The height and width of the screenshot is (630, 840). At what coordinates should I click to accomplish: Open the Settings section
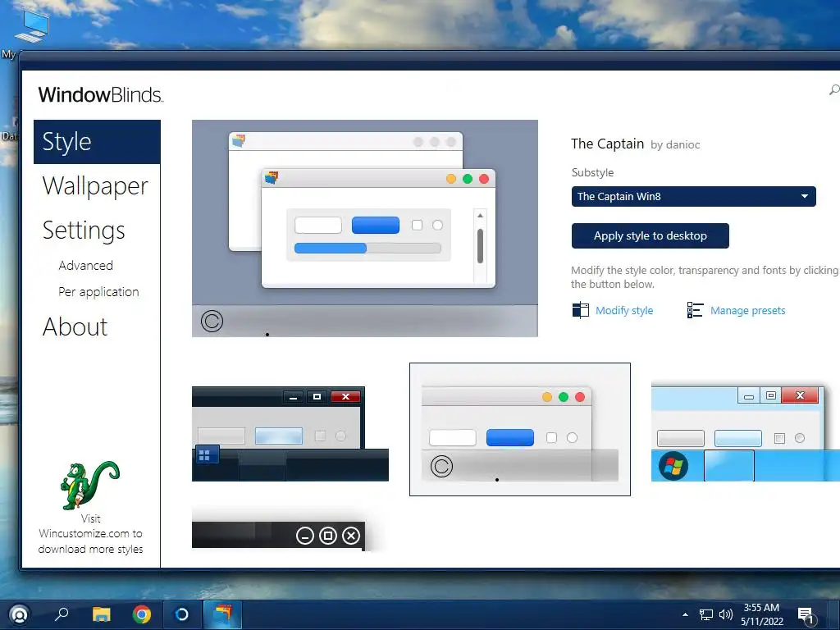coord(84,231)
